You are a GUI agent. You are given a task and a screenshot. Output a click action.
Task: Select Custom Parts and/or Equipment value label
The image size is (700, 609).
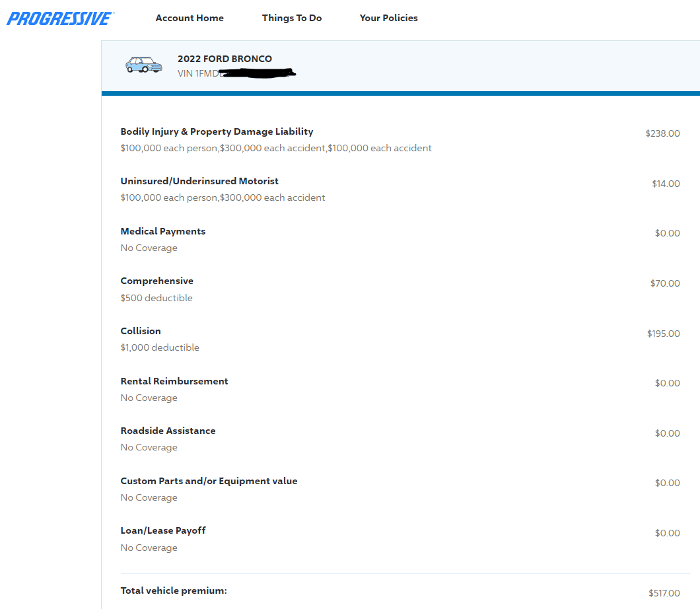click(209, 481)
